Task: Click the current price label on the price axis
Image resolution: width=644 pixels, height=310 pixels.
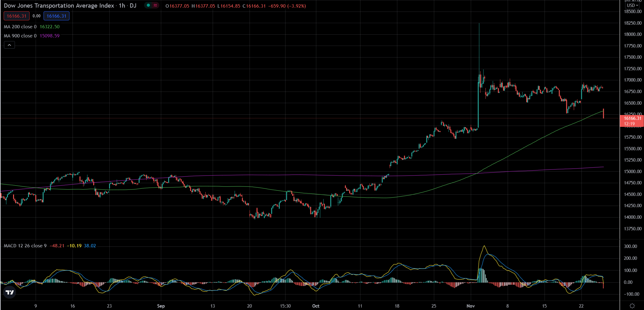Action: [x=632, y=121]
